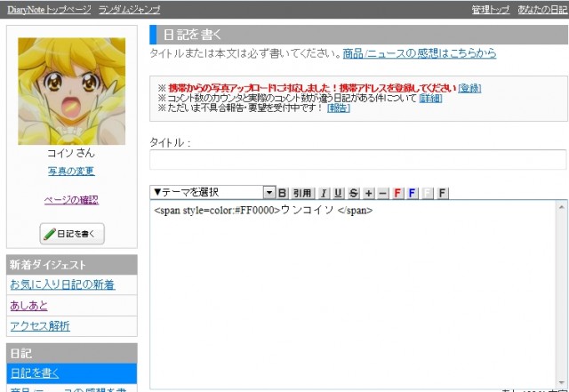Click the profile avatar image
The width and height of the screenshot is (569, 392).
[72, 92]
